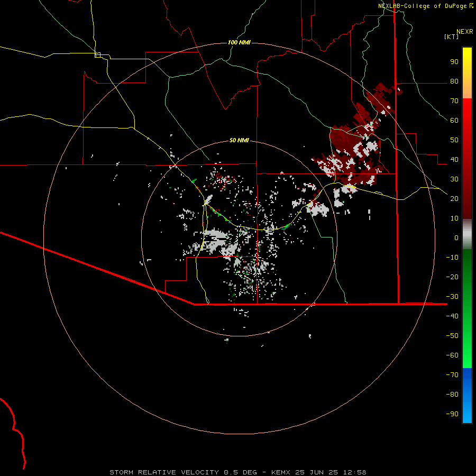The image size is (476, 476).
Task: Click the 80 value on the velocity scale
Action: [454, 81]
